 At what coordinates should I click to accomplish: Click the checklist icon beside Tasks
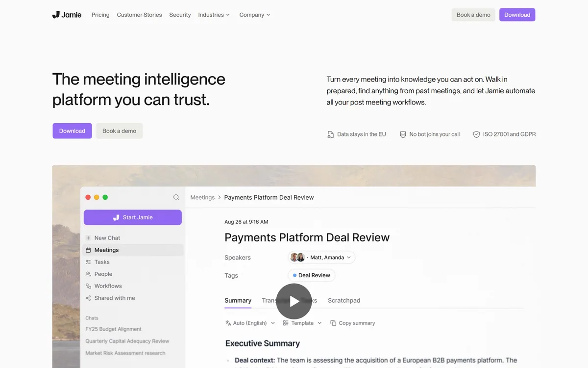(x=88, y=262)
